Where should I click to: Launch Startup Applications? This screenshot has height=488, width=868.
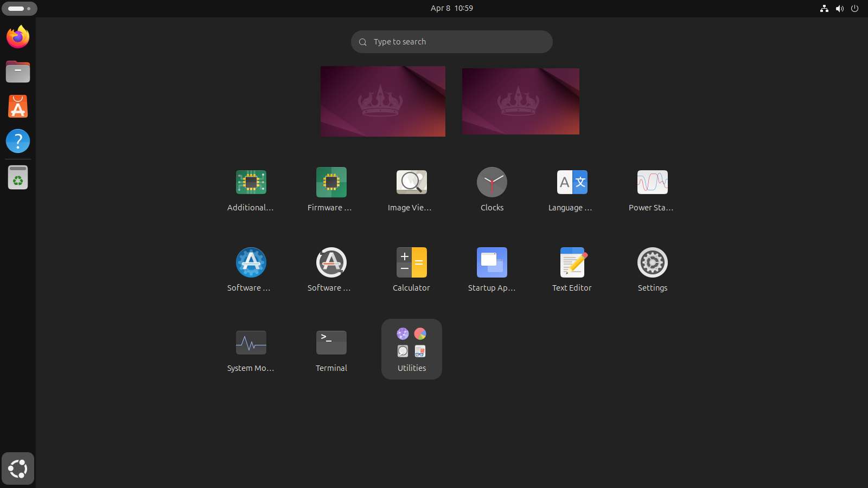(x=492, y=269)
